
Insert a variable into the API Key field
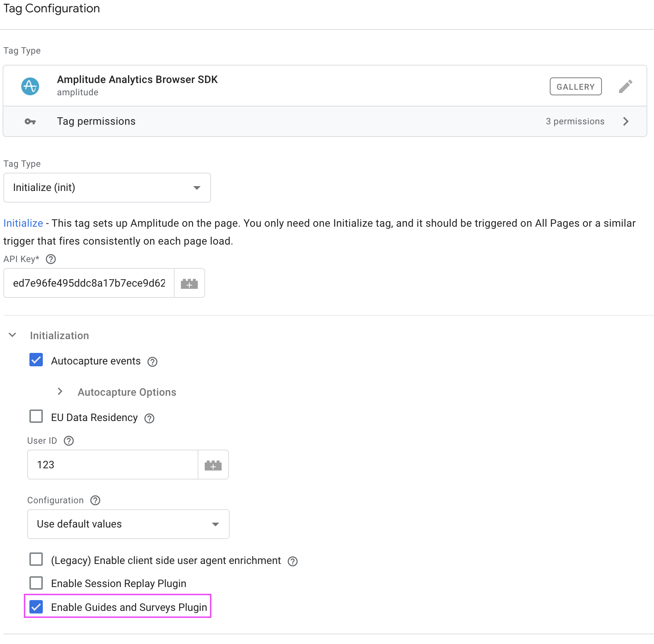pyautogui.click(x=189, y=283)
